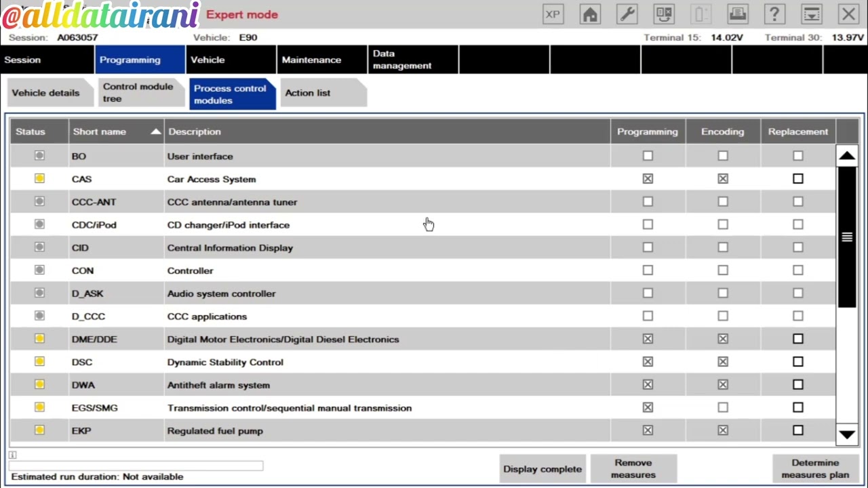Click the Display complete button
Viewport: 868px width, 488px height.
542,469
